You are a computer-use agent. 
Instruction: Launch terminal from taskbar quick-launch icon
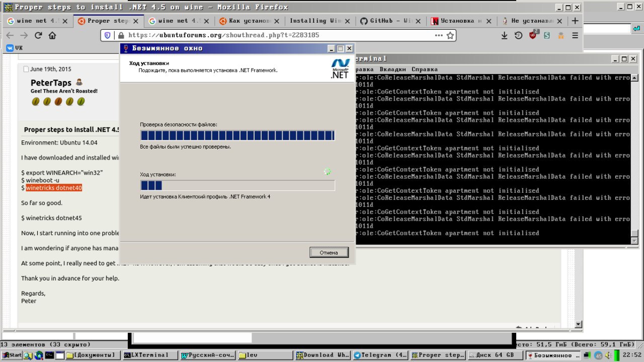tap(49, 355)
